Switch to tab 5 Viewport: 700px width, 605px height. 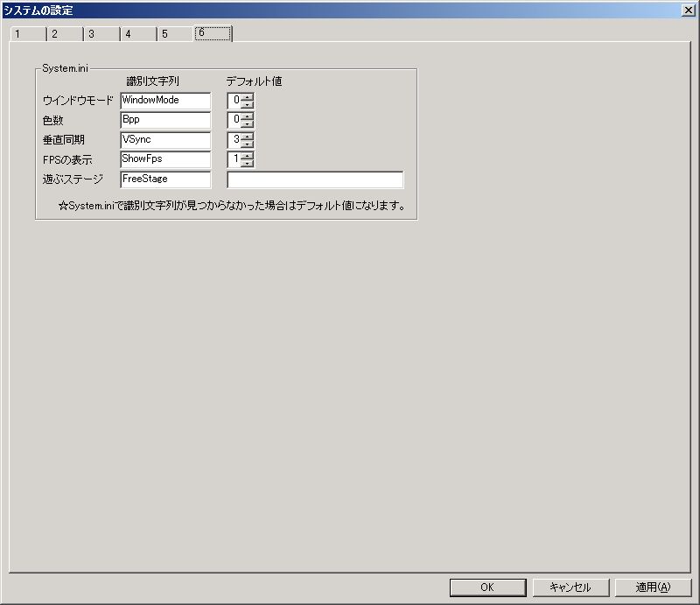176,34
